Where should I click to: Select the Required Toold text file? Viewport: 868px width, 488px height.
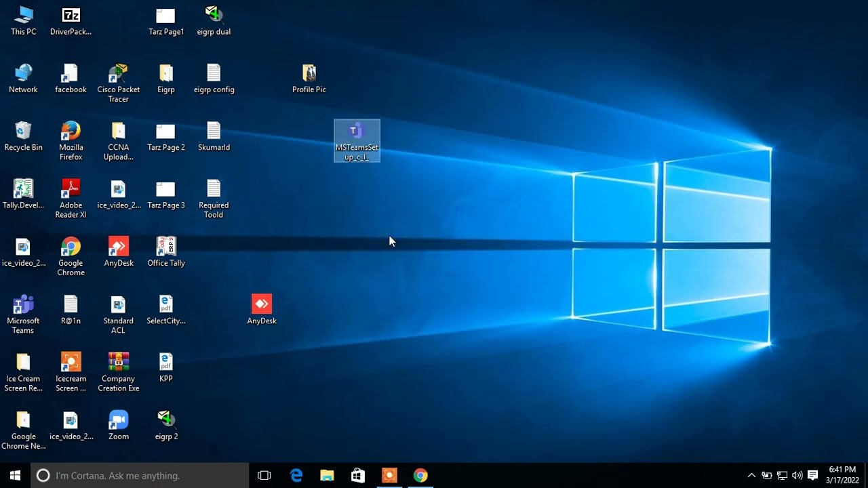pos(214,199)
